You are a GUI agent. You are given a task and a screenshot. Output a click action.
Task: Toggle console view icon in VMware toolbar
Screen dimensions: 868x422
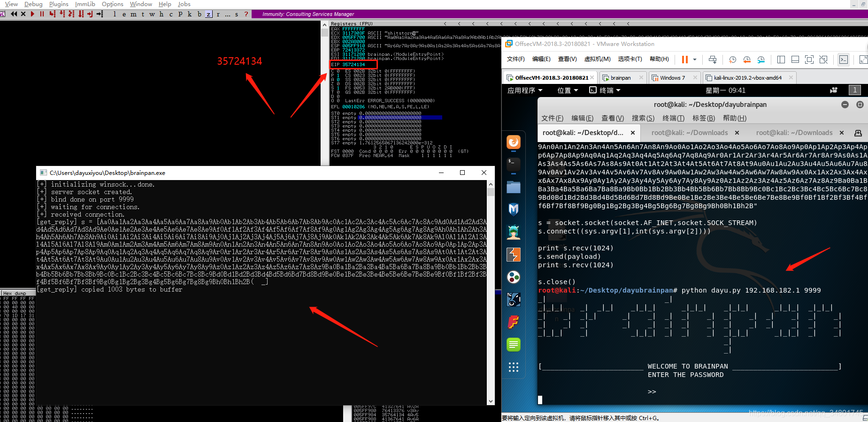[x=844, y=60]
